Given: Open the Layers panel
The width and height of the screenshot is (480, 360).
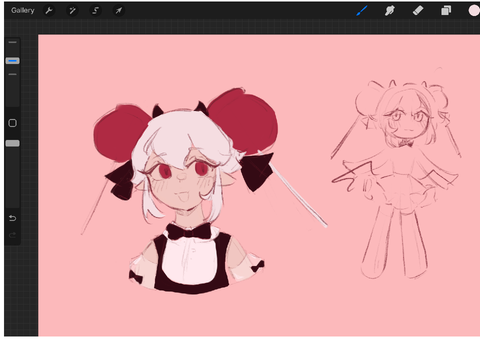Looking at the screenshot, I should pos(446,11).
